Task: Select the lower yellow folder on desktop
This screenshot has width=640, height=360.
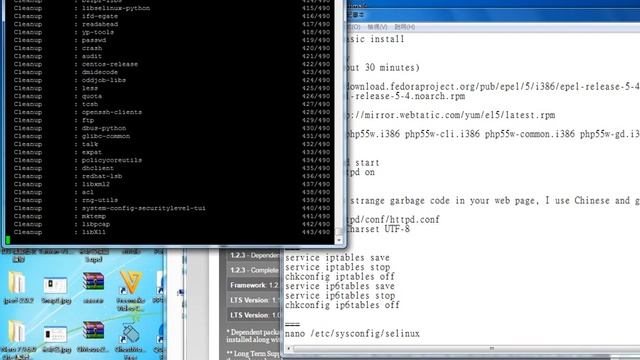Action: tap(17, 339)
